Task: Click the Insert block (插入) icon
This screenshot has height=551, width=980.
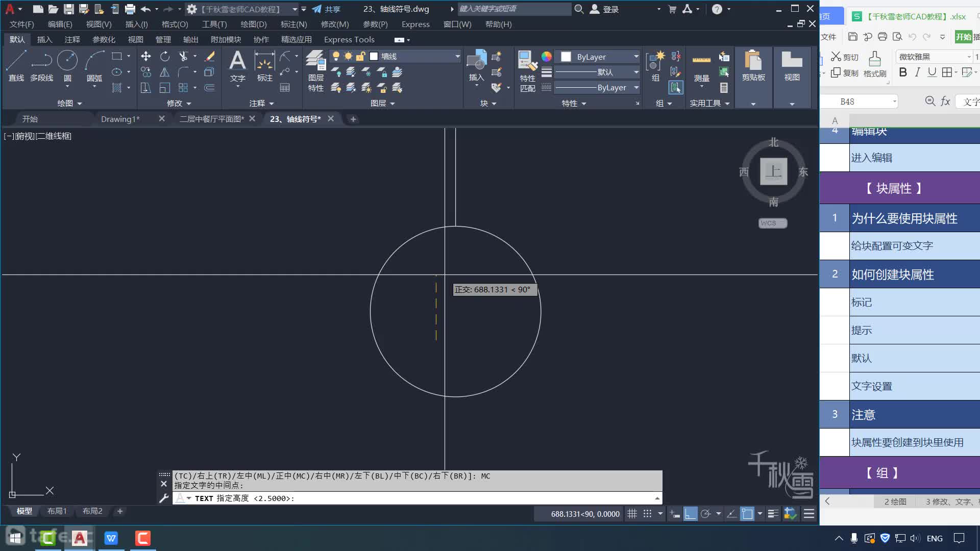Action: tap(476, 66)
